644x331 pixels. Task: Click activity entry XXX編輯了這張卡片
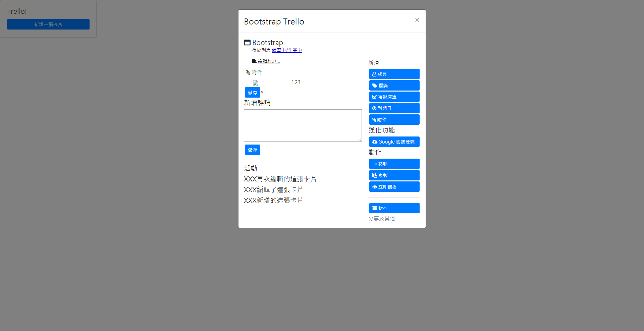pos(273,190)
